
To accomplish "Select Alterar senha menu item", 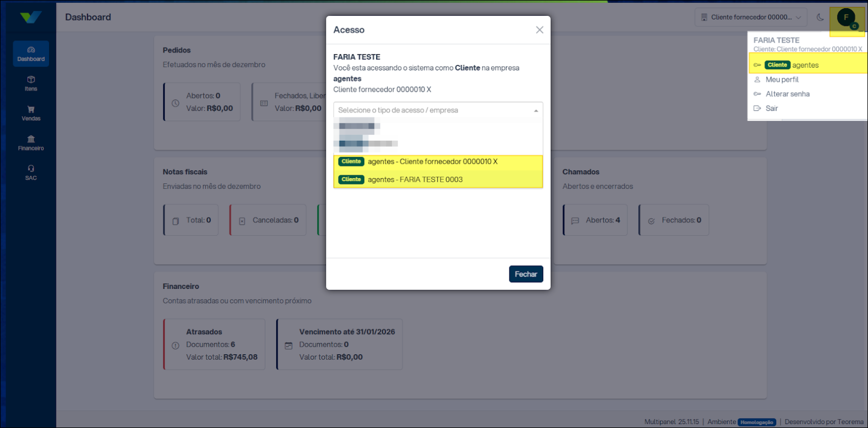I will tap(787, 94).
